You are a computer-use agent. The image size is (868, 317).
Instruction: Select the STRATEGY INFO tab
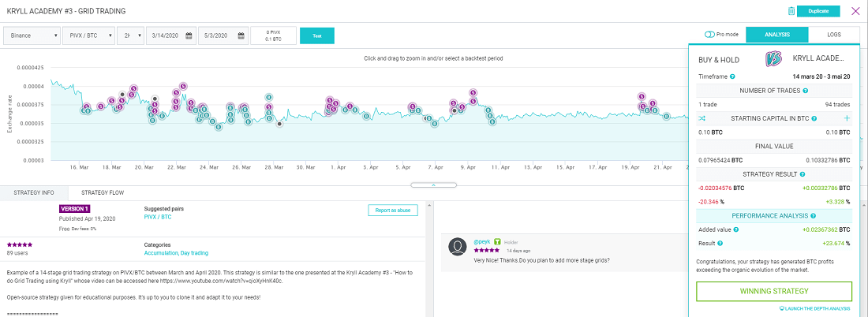[34, 192]
